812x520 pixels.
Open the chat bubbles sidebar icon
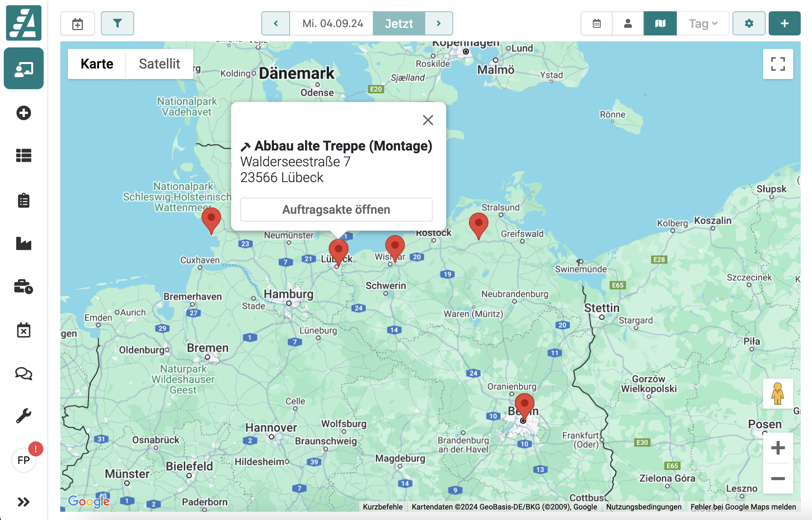pos(24,373)
